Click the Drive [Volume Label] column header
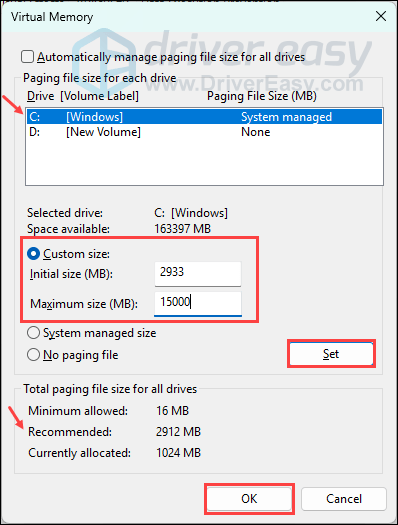398x525 pixels. (83, 96)
